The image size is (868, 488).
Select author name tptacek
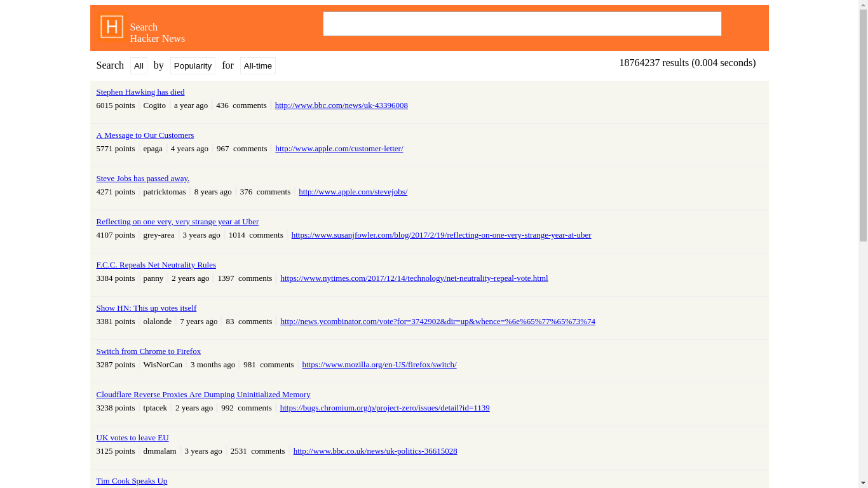(155, 408)
